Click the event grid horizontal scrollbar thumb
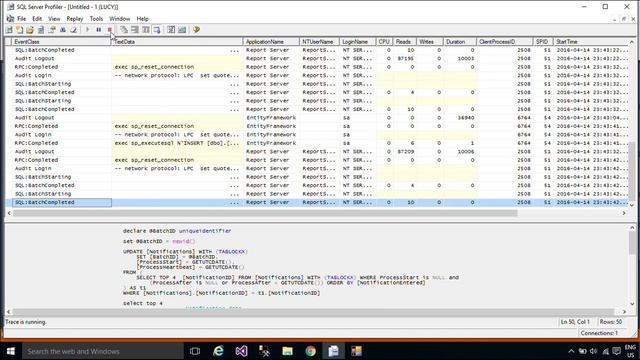This screenshot has width=640, height=360. click(x=265, y=213)
